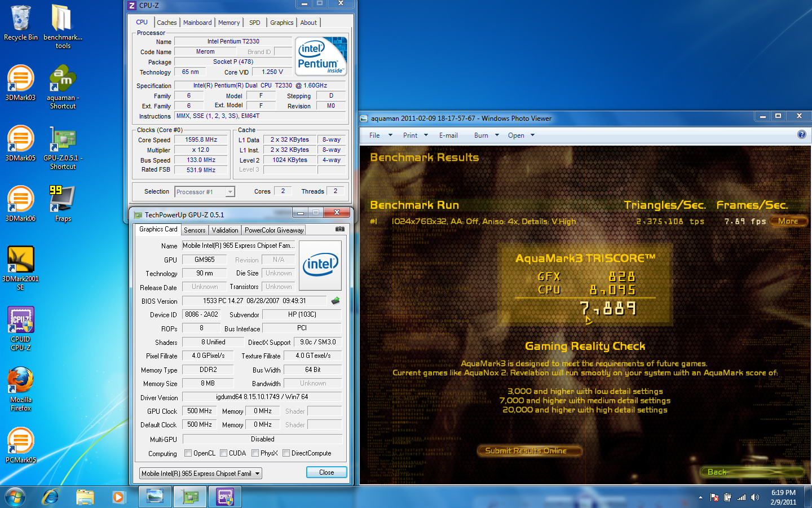Open Windows Media Player taskbar icon
This screenshot has width=812, height=508.
[118, 497]
